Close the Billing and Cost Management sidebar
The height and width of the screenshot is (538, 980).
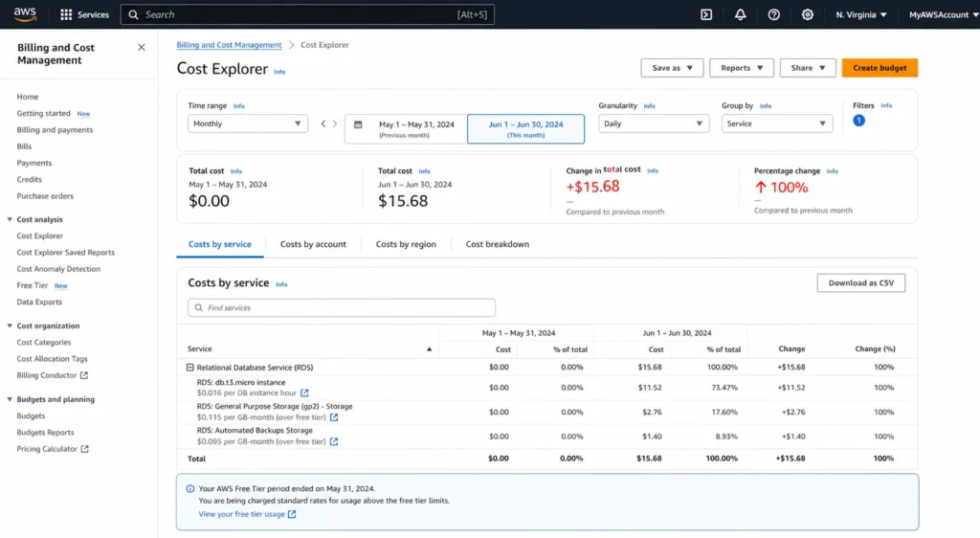[x=142, y=48]
